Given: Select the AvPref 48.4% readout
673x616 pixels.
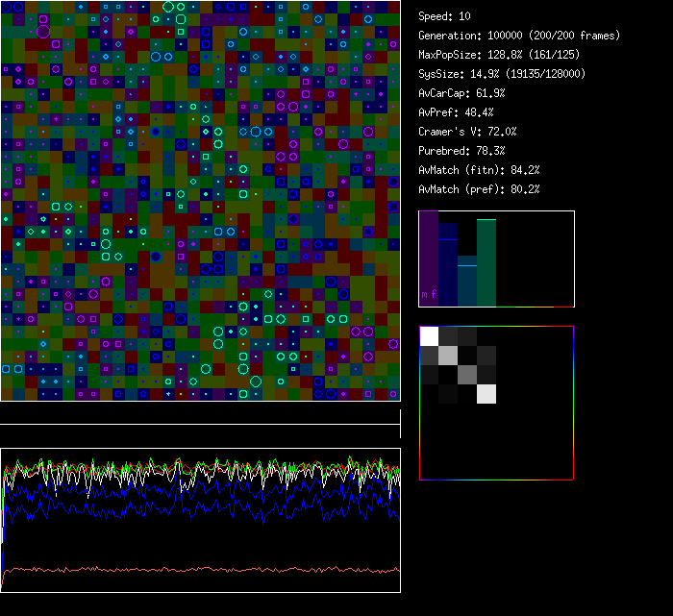Looking at the screenshot, I should (456, 112).
